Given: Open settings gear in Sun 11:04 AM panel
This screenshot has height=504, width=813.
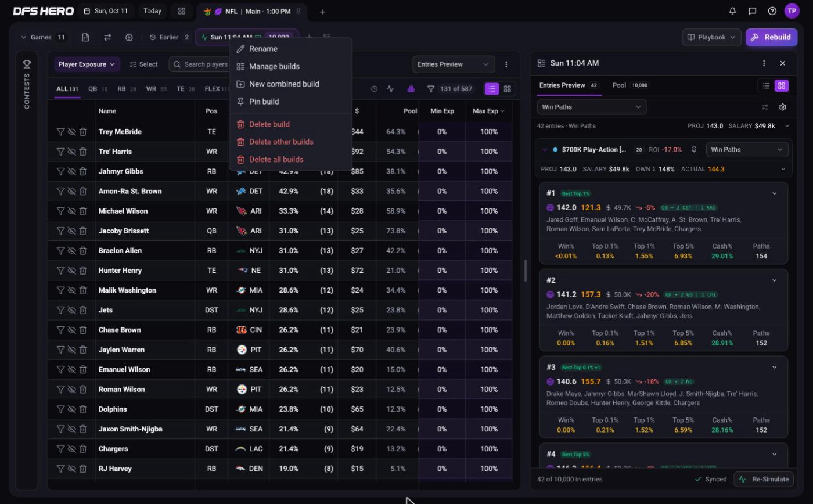Looking at the screenshot, I should (x=782, y=107).
